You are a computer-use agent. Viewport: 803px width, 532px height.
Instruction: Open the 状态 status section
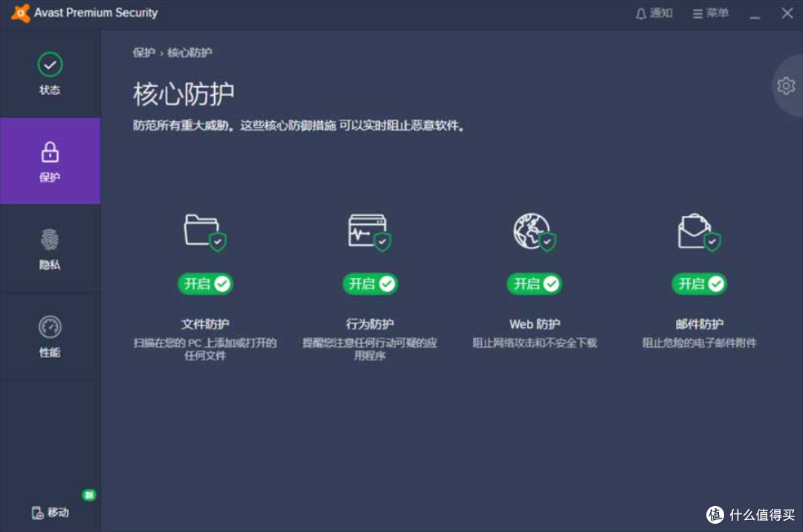point(50,74)
